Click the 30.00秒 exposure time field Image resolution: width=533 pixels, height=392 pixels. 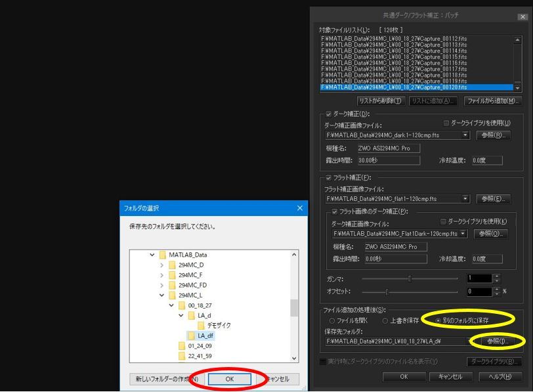[389, 160]
